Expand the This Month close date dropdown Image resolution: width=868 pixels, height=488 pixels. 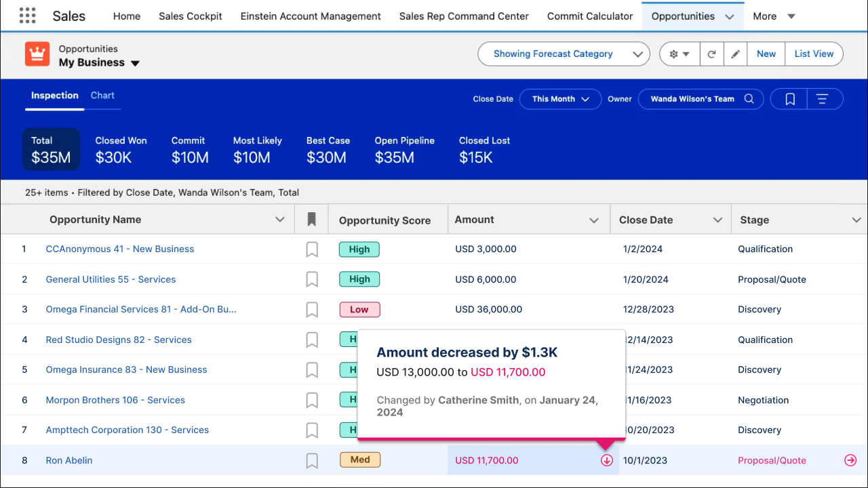pyautogui.click(x=560, y=99)
